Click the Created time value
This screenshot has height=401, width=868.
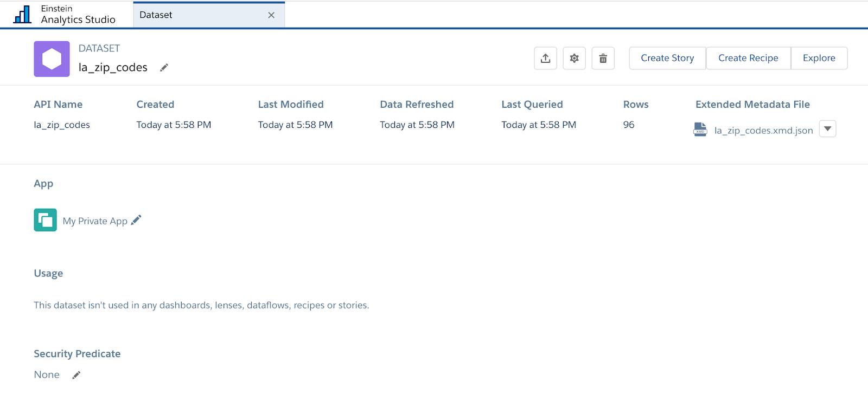coord(174,125)
